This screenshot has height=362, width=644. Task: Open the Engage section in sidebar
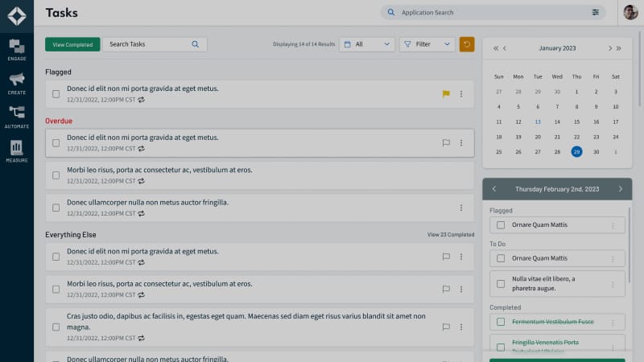[x=17, y=50]
